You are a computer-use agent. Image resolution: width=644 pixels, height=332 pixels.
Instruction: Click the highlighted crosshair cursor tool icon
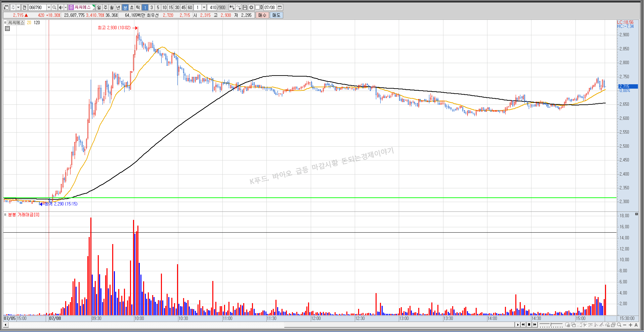coord(585,325)
